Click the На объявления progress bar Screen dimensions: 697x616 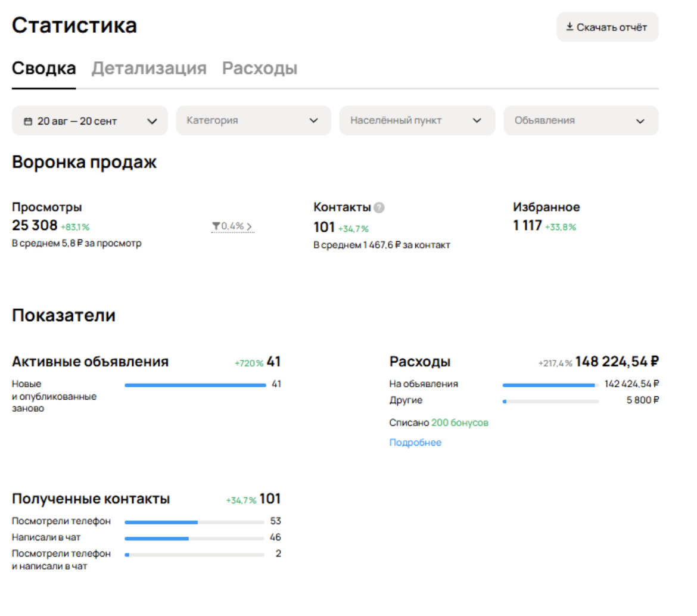point(551,384)
